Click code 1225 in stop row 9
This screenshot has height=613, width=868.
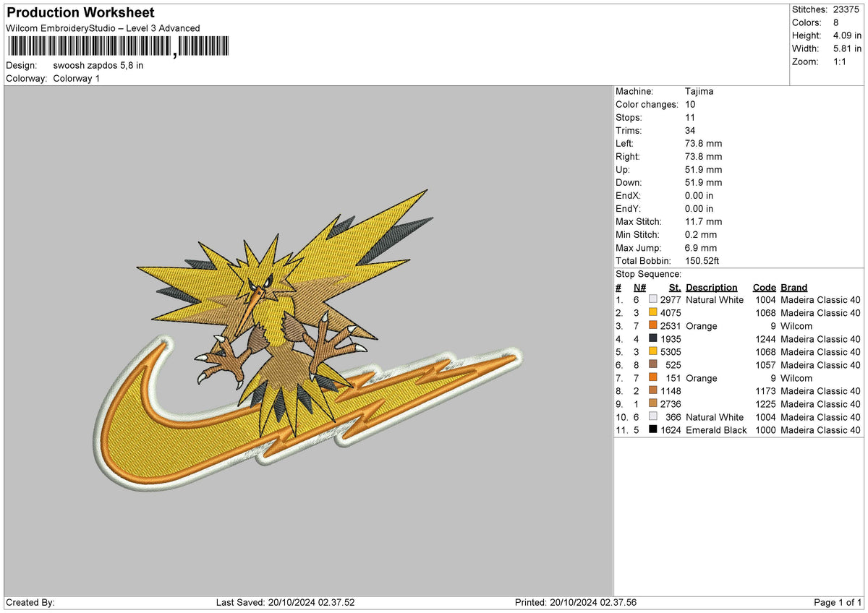[x=765, y=403]
